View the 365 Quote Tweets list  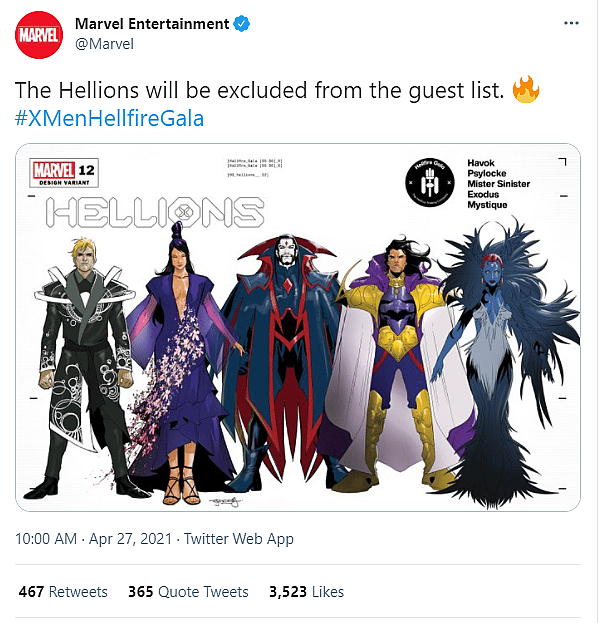point(188,591)
